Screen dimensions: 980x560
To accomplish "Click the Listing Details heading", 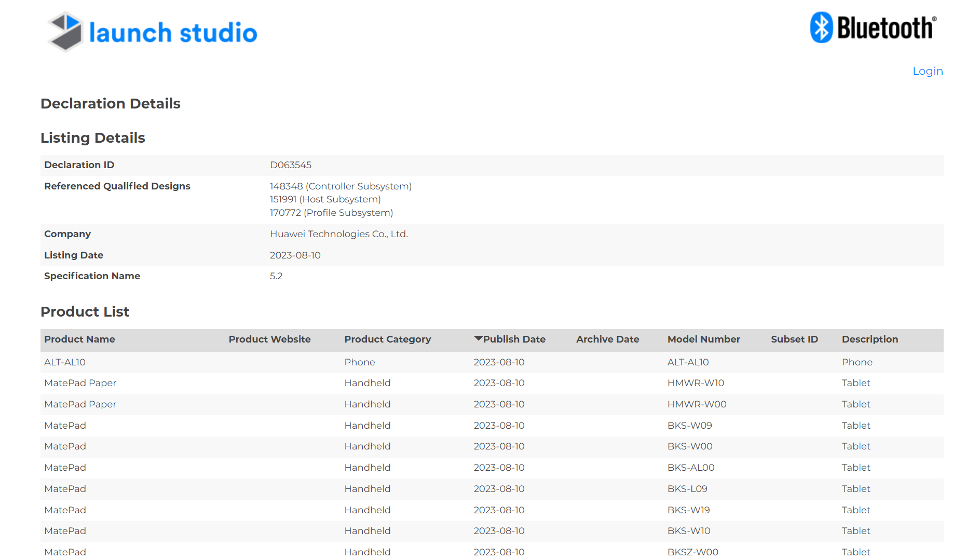I will (93, 138).
